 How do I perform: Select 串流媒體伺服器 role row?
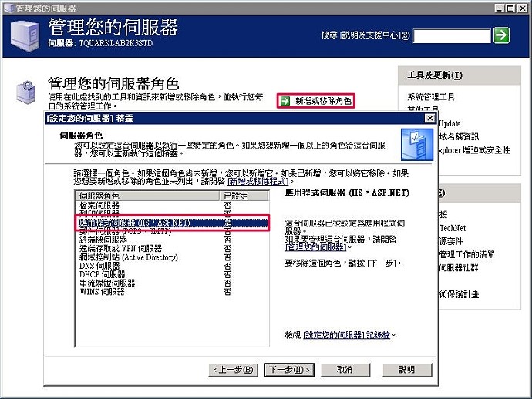(x=172, y=283)
